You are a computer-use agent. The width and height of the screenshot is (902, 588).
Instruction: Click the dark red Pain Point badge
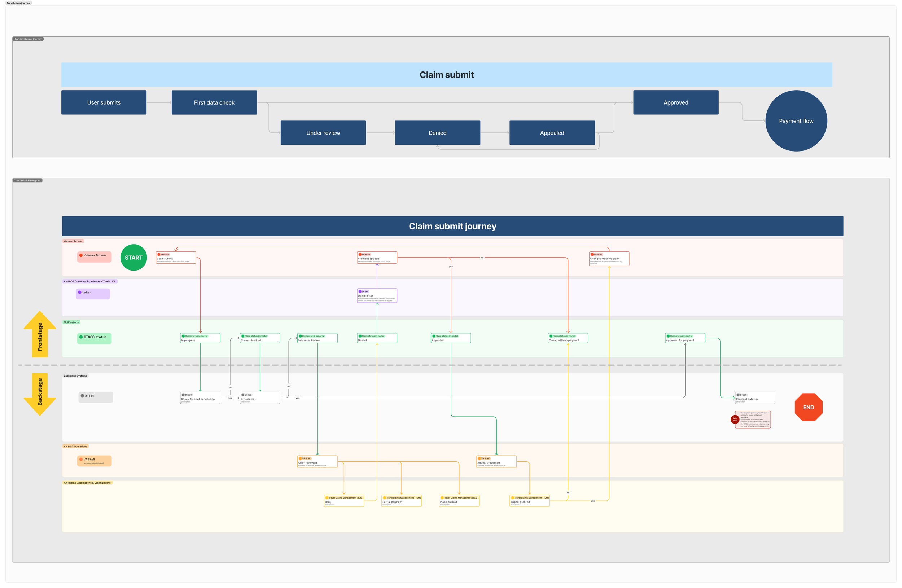point(735,420)
